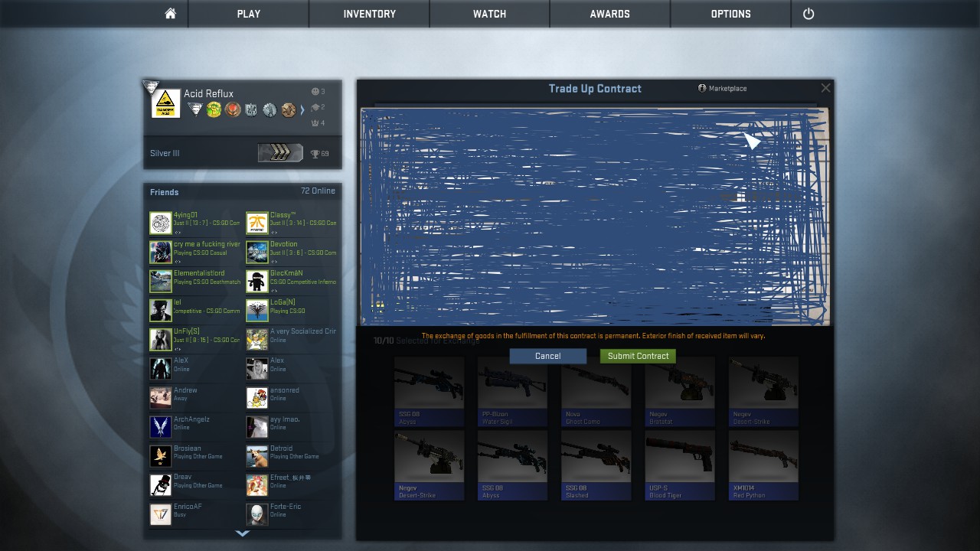The width and height of the screenshot is (980, 551).
Task: Click the Silver III rank label
Action: pyautogui.click(x=165, y=153)
